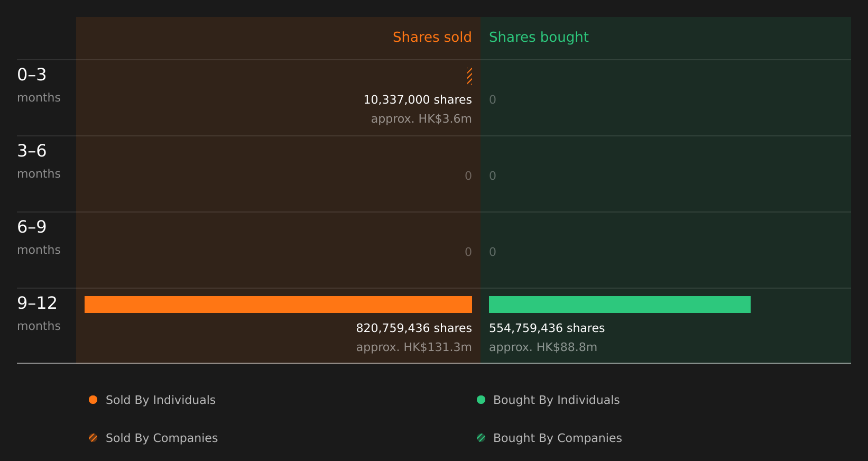868x461 pixels.
Task: Click the 10,337,000 shares value
Action: click(x=418, y=100)
